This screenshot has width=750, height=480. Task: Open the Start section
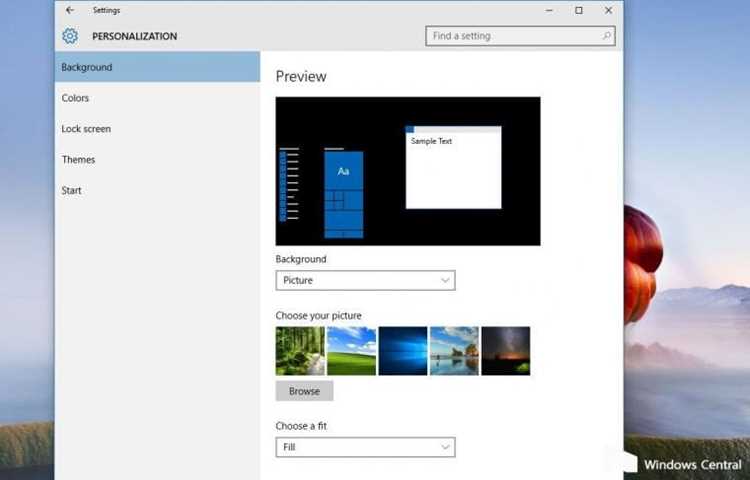[x=157, y=190]
